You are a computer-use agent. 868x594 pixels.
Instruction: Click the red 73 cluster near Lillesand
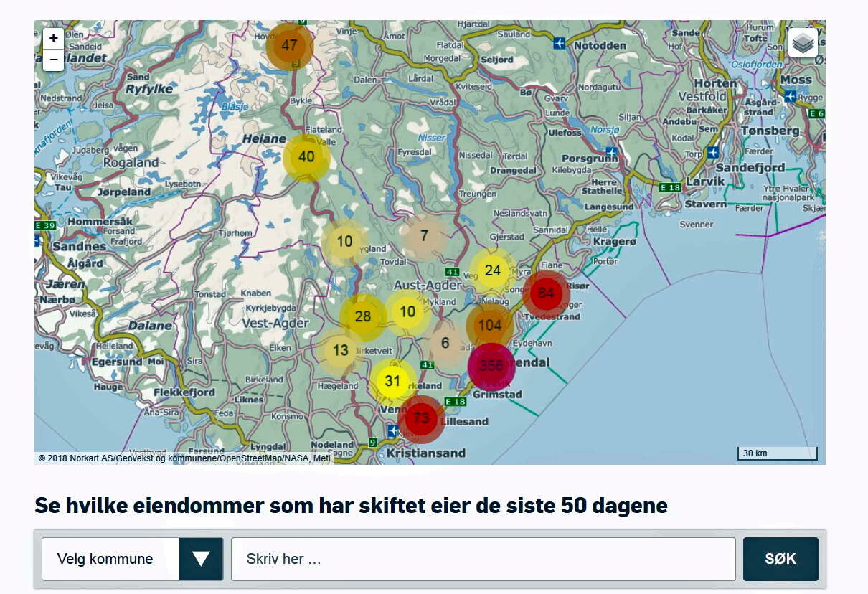pos(421,418)
